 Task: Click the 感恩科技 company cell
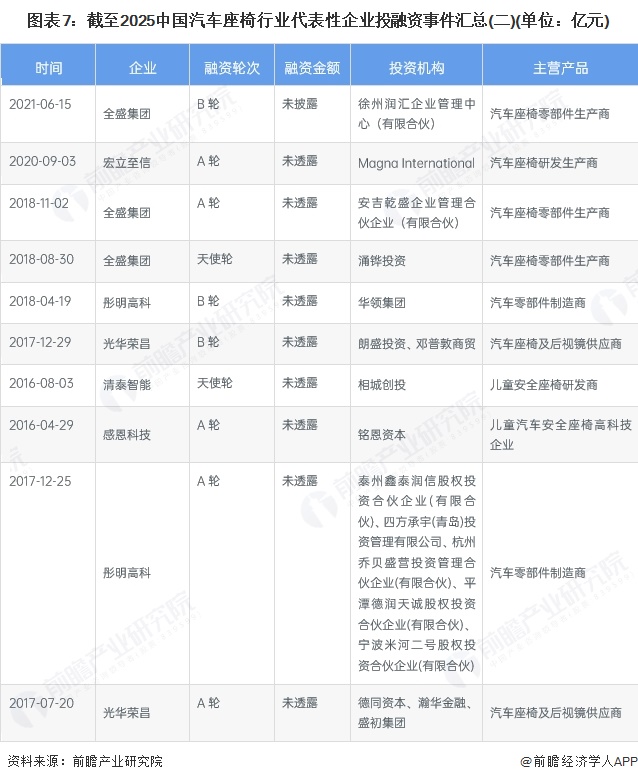click(127, 434)
